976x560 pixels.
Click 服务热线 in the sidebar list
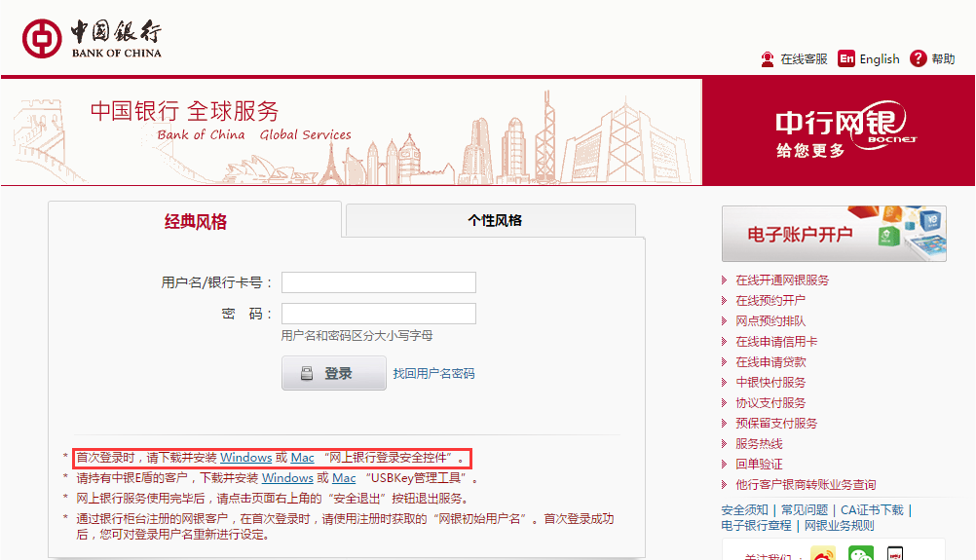tap(758, 443)
